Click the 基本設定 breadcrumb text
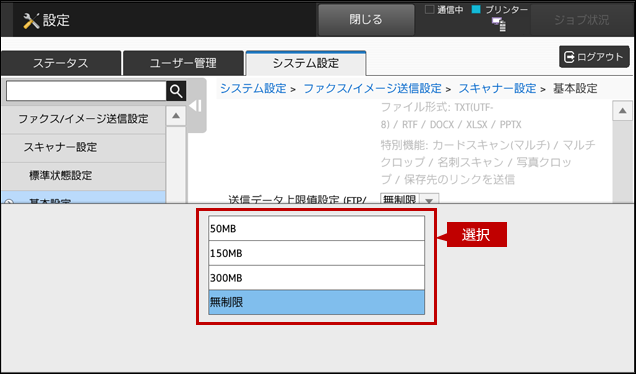 pyautogui.click(x=575, y=88)
